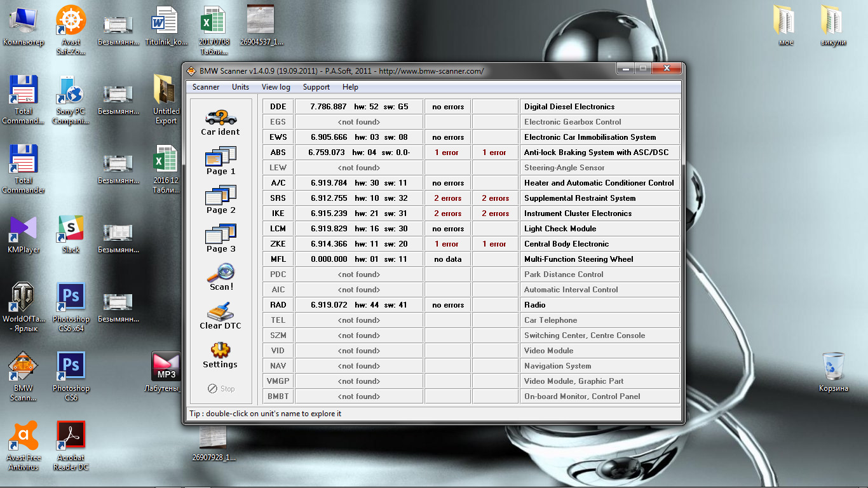Click the EGS unit cell
Viewport: 868px width, 488px height.
click(x=278, y=122)
